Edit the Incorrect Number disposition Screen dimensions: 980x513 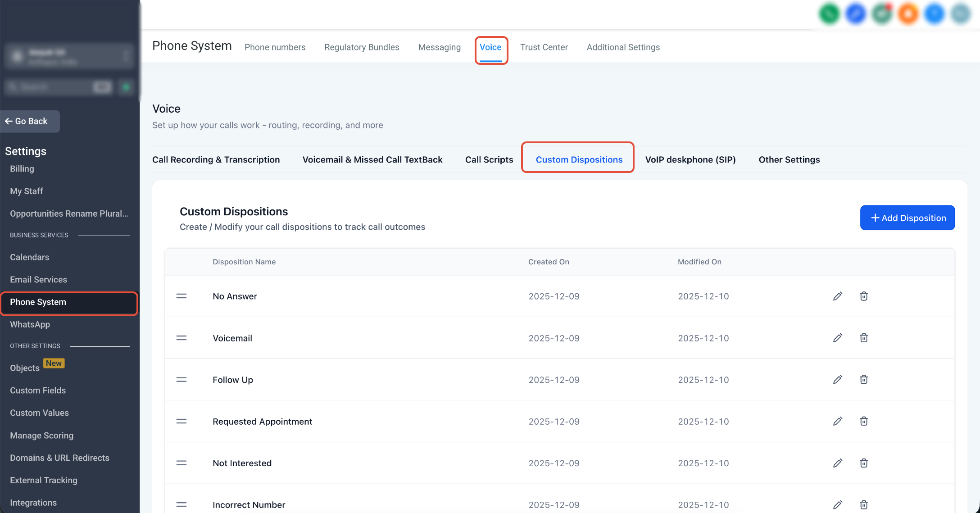click(x=838, y=504)
